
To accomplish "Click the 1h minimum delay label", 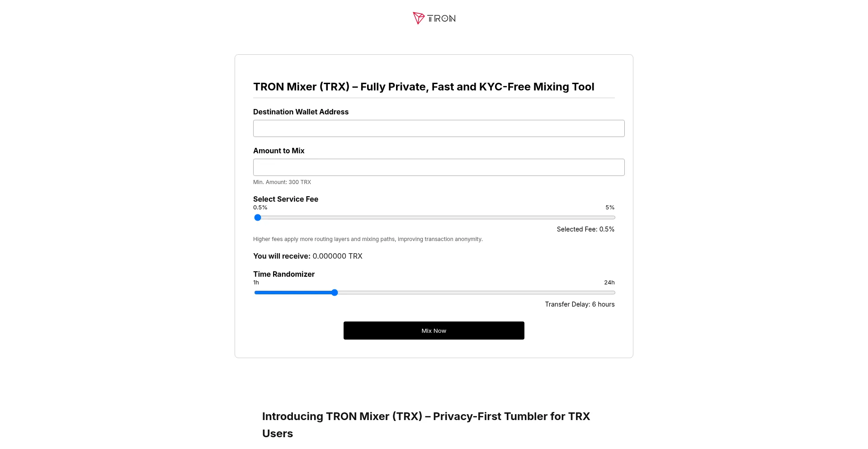I will pyautogui.click(x=256, y=283).
